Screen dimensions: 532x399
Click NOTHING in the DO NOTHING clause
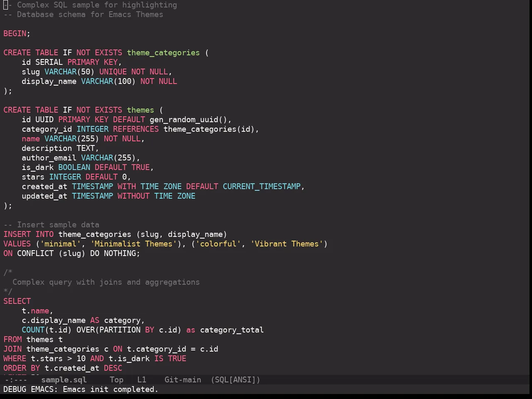pyautogui.click(x=120, y=254)
